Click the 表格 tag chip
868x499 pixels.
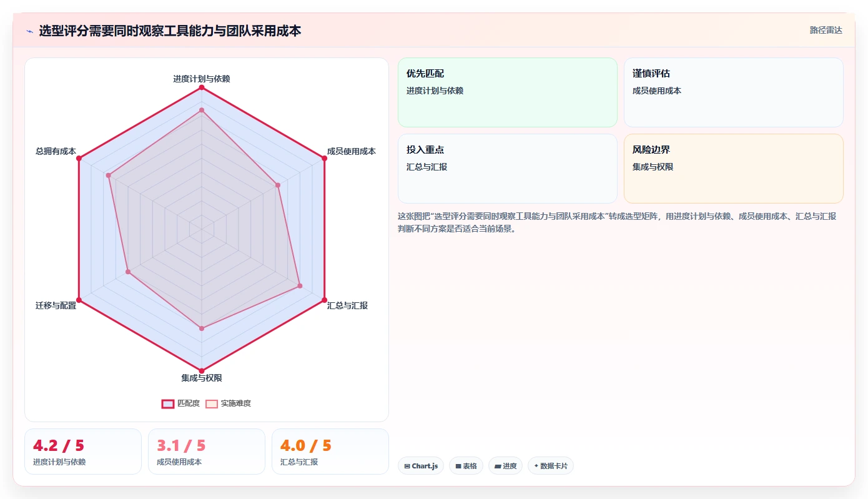tap(466, 466)
